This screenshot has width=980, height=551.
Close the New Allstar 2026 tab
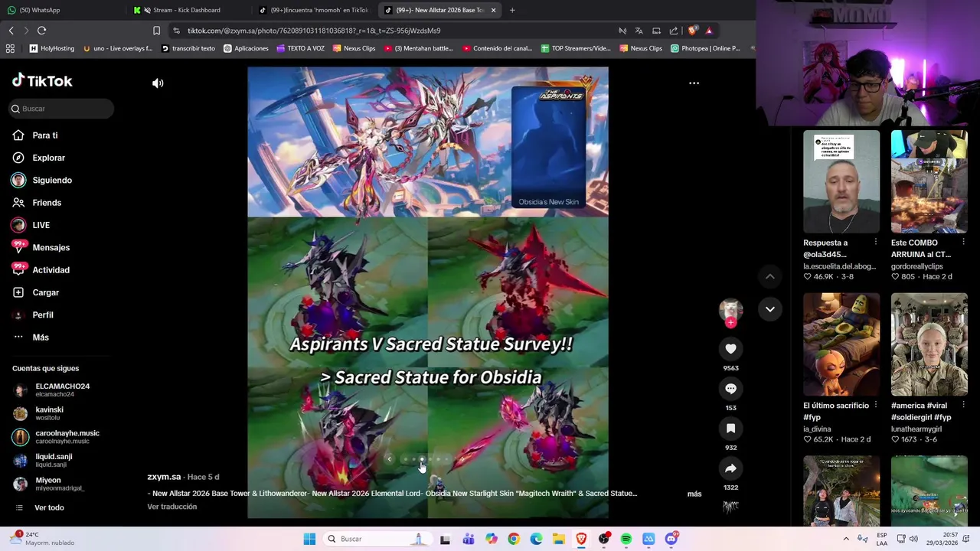point(493,10)
